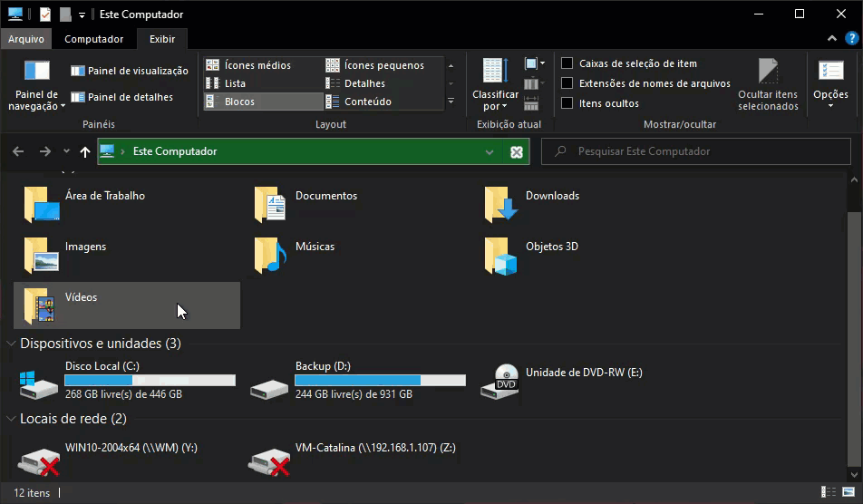Collapse the ribbon with chevron
863x504 pixels.
tap(832, 38)
